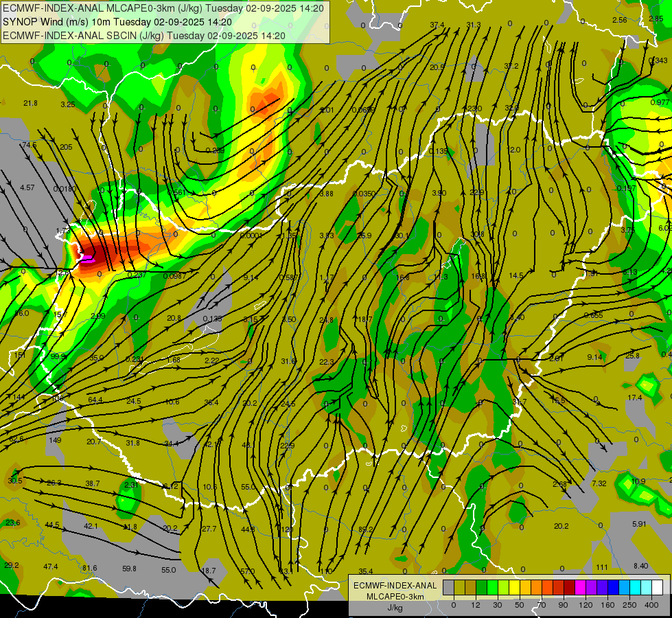
Task: Click the value '21.8' in upper left
Action: pyautogui.click(x=30, y=103)
